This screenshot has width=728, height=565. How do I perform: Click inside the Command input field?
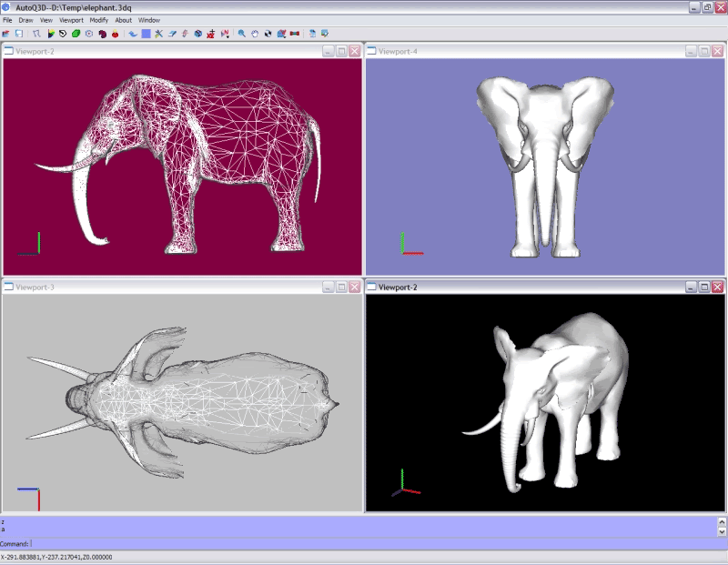[x=364, y=543]
